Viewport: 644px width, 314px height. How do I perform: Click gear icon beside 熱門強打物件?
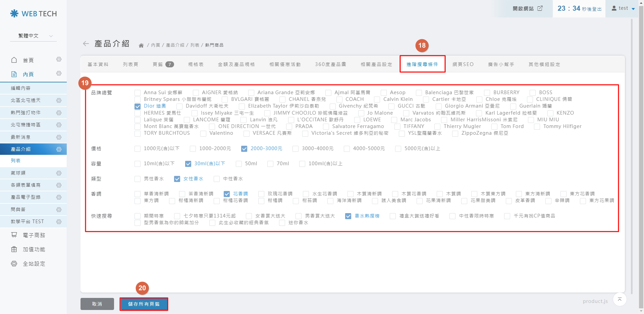(59, 113)
